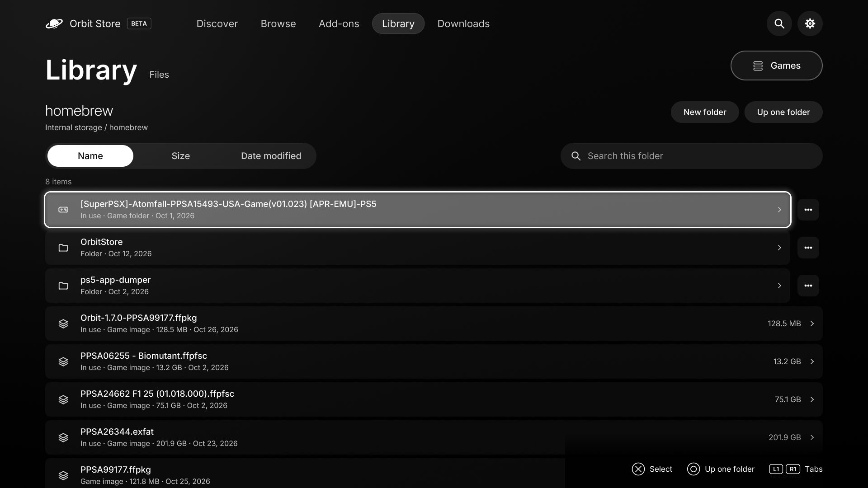Click layers icon of PPSA99177.ffpkg
The height and width of the screenshot is (488, 868).
pyautogui.click(x=63, y=475)
